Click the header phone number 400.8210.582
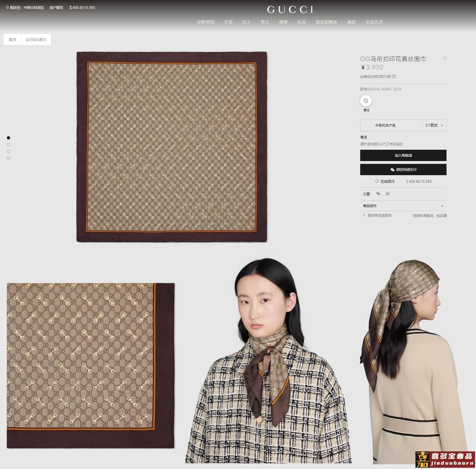The image size is (476, 469). point(82,8)
